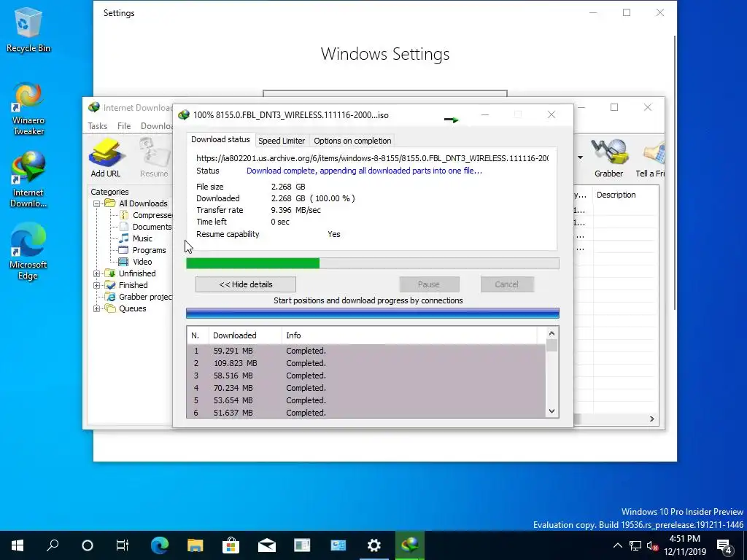The height and width of the screenshot is (560, 747).
Task: Click connections list scroll up arrow
Action: click(551, 333)
